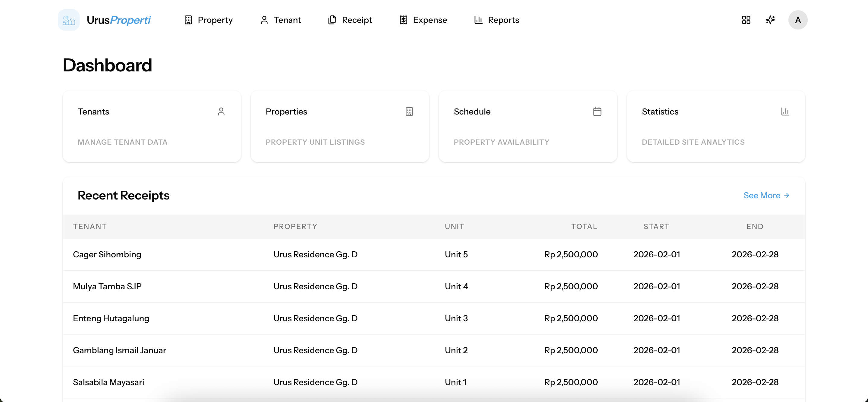868x402 pixels.
Task: Click the chart icon in Statistics card
Action: point(785,111)
